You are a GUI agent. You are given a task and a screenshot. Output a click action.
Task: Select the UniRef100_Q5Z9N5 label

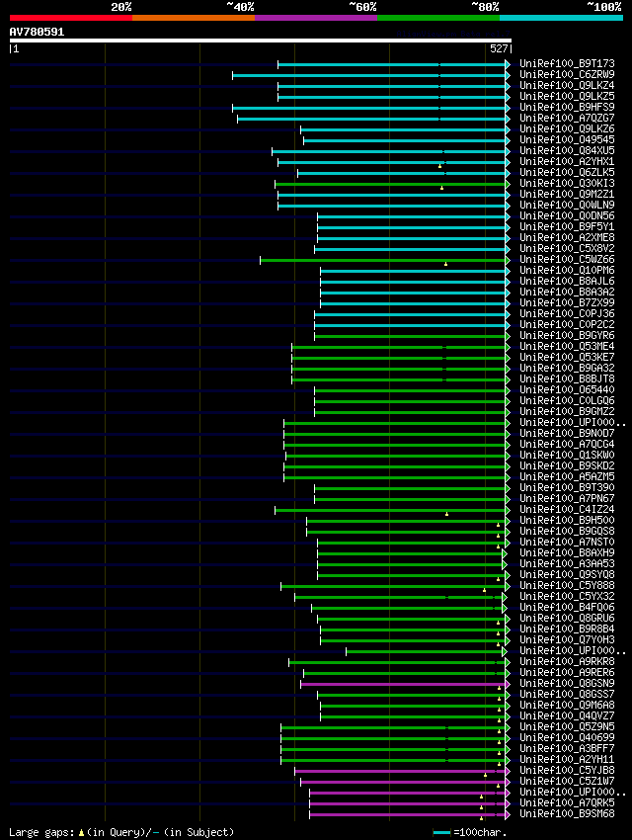click(x=567, y=727)
